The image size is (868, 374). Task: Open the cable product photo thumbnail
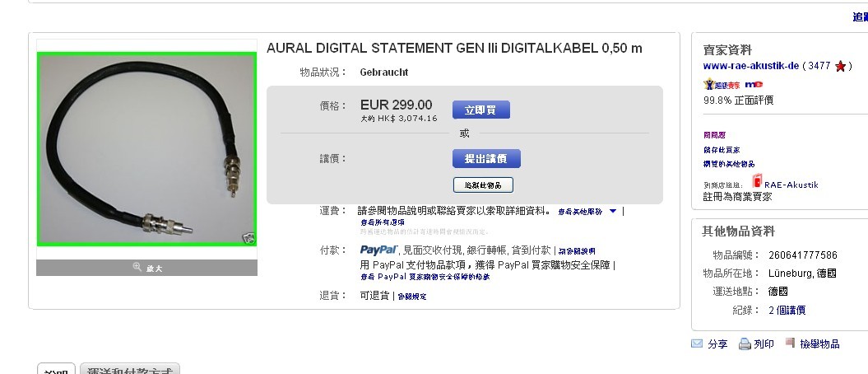(x=146, y=149)
